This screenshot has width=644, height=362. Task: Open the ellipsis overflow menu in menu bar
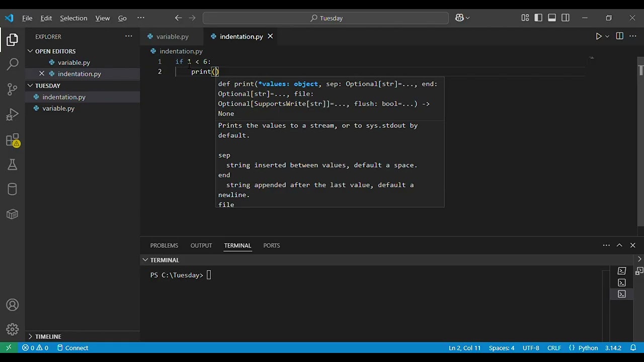click(x=141, y=18)
